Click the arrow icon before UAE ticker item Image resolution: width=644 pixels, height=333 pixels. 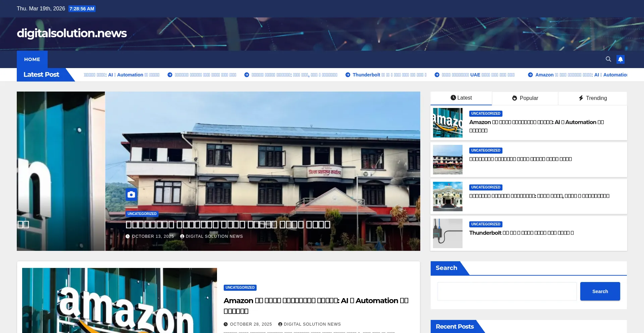pyautogui.click(x=437, y=75)
